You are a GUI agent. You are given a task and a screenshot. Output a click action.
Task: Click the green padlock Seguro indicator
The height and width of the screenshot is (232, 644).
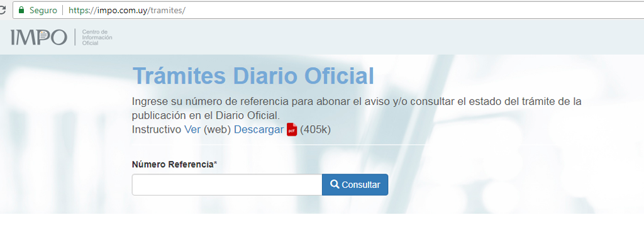[38, 10]
